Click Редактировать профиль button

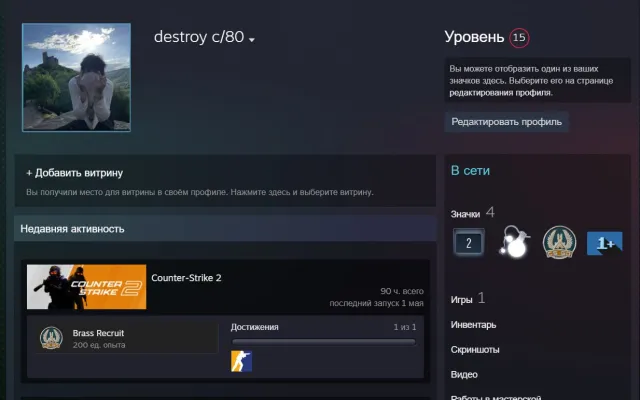point(507,122)
